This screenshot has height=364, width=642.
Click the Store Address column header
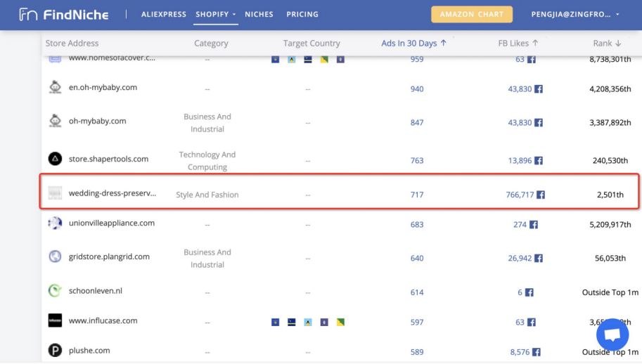point(72,43)
